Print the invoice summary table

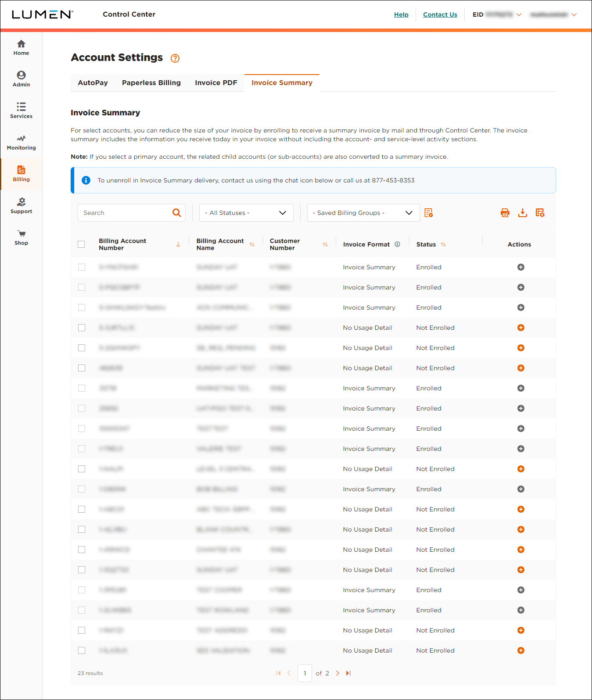(x=505, y=213)
